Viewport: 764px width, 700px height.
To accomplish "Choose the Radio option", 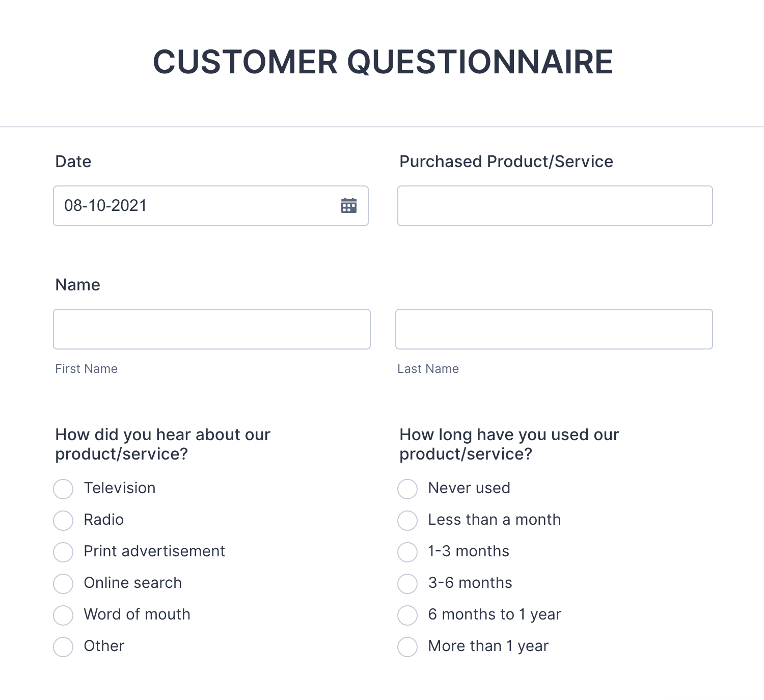I will [63, 521].
